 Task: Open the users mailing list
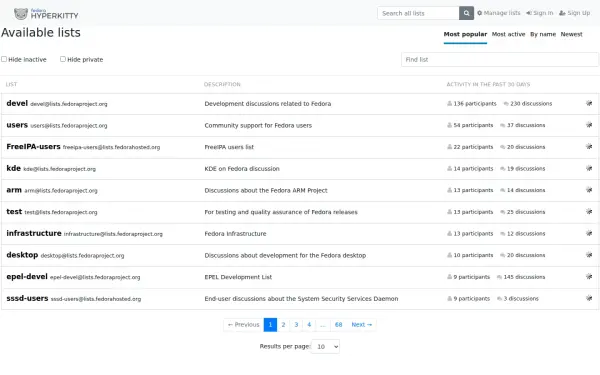17,125
